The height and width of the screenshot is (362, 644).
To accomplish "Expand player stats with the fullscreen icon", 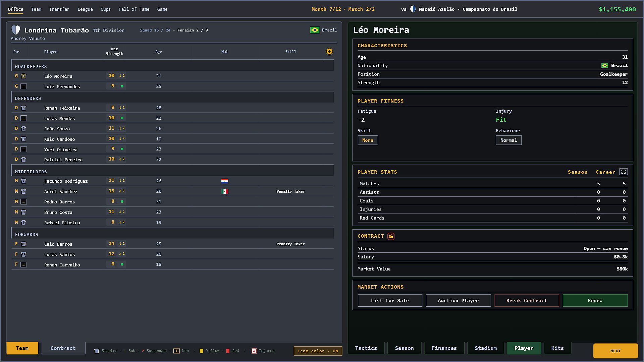I will click(x=624, y=172).
